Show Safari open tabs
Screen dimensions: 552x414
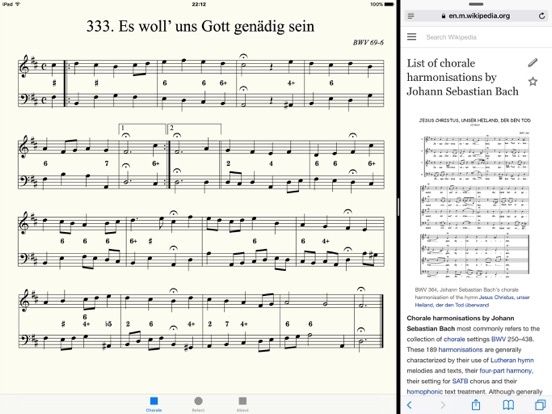[x=540, y=405]
